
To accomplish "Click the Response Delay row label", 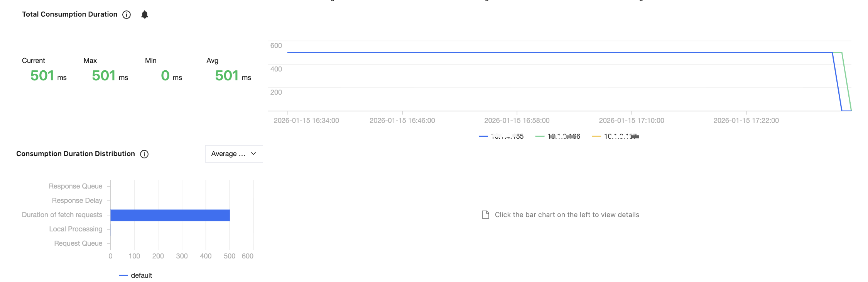I will click(77, 200).
